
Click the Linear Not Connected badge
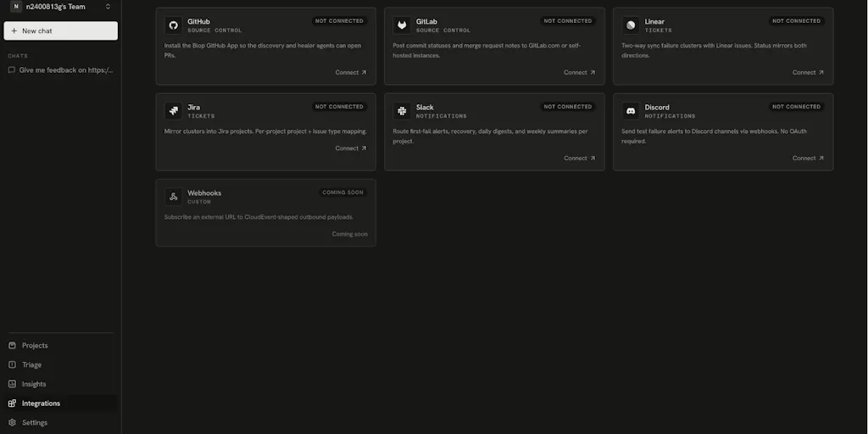tap(797, 21)
